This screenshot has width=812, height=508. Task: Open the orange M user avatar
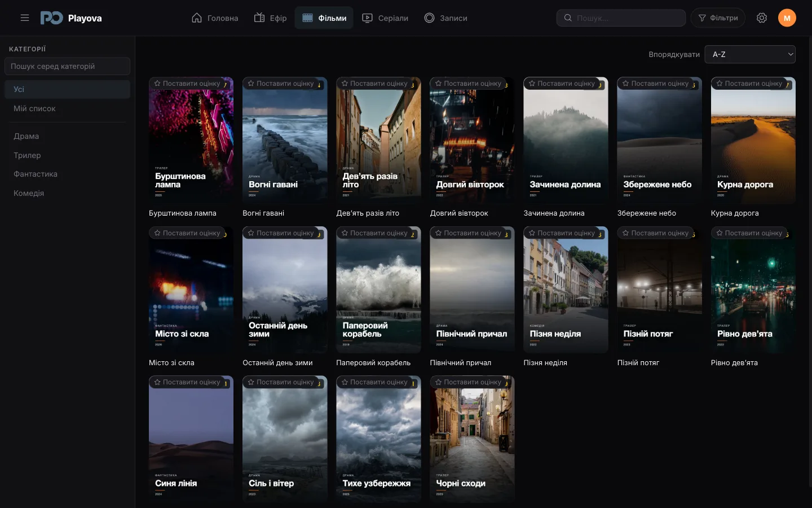(787, 18)
